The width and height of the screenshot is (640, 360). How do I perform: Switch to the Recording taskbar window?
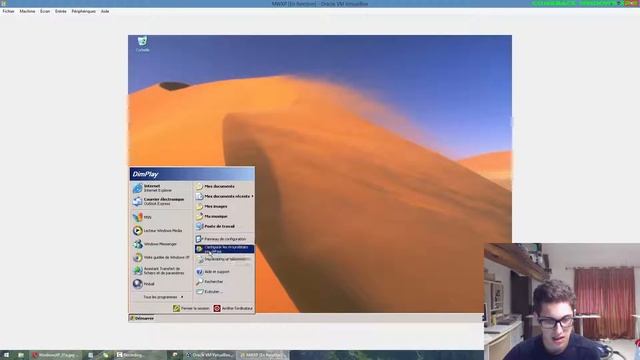tap(140, 355)
